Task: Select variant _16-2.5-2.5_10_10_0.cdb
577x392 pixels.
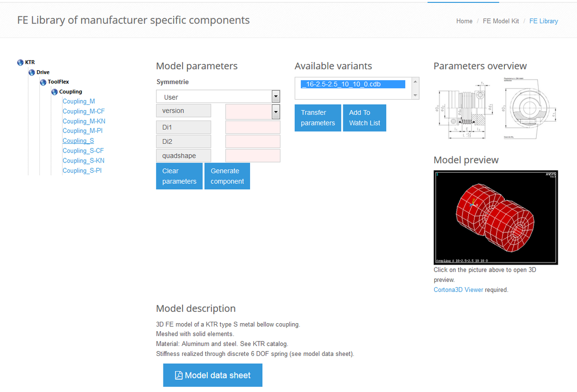Action: pyautogui.click(x=353, y=84)
